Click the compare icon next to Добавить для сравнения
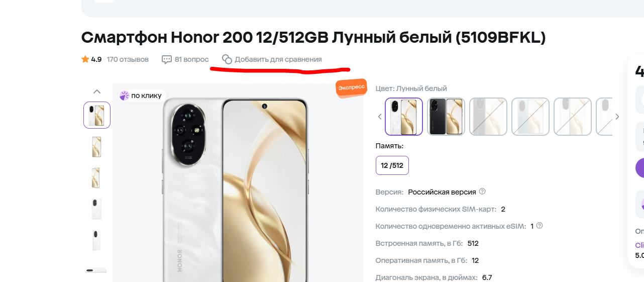The image size is (644, 282). [227, 59]
